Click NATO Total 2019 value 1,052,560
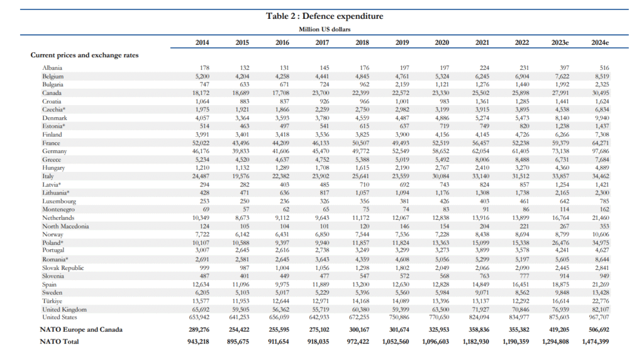 tap(396, 341)
